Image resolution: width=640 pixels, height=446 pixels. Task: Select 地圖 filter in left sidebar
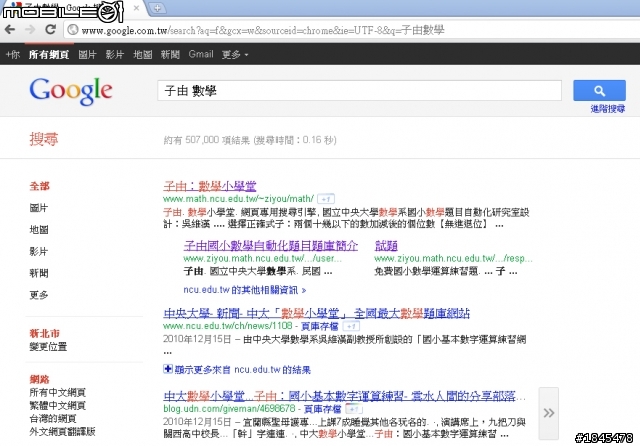tap(38, 229)
